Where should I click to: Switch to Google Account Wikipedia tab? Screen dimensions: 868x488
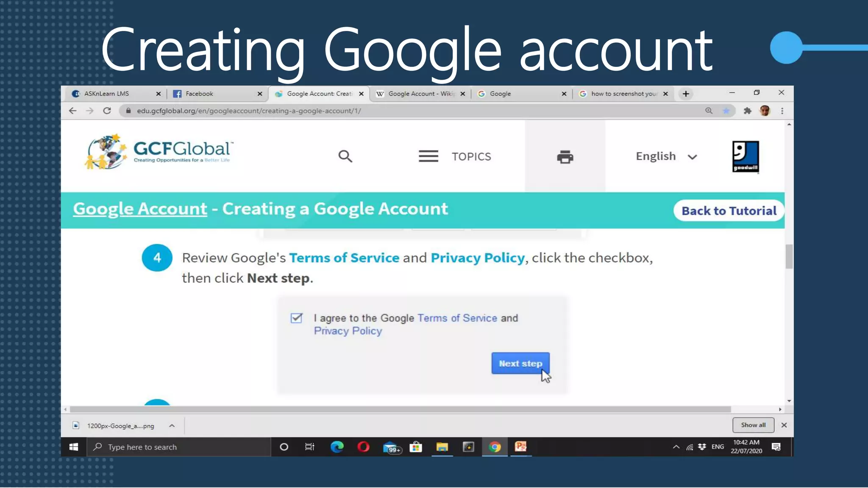click(417, 94)
